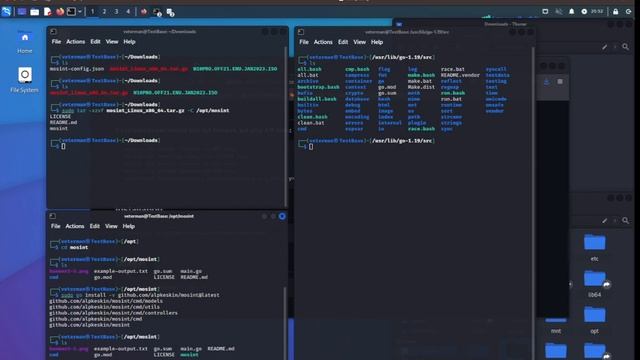Click search icon in lower Thunar window
Viewport: 640px width, 360px height.
[x=625, y=220]
